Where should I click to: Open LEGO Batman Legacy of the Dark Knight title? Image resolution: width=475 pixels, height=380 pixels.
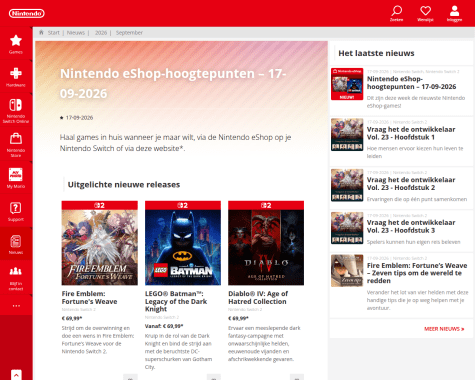pyautogui.click(x=176, y=301)
